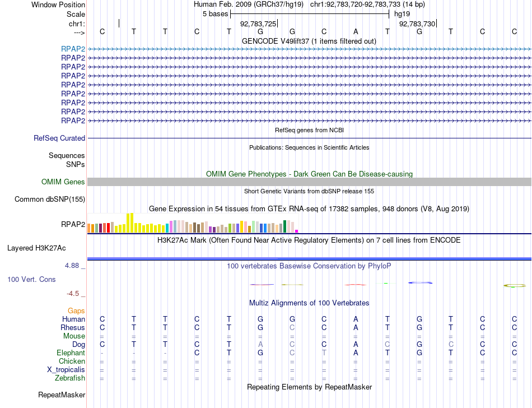The height and width of the screenshot is (408, 532).
Task: Click the chr1 position label 92,783,725
Action: point(258,24)
